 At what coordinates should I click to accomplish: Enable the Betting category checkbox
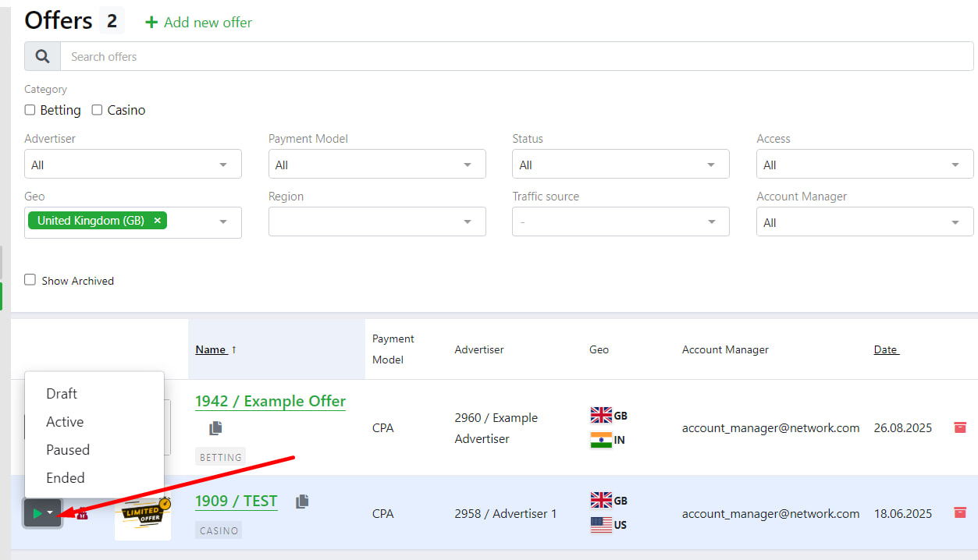(x=30, y=110)
